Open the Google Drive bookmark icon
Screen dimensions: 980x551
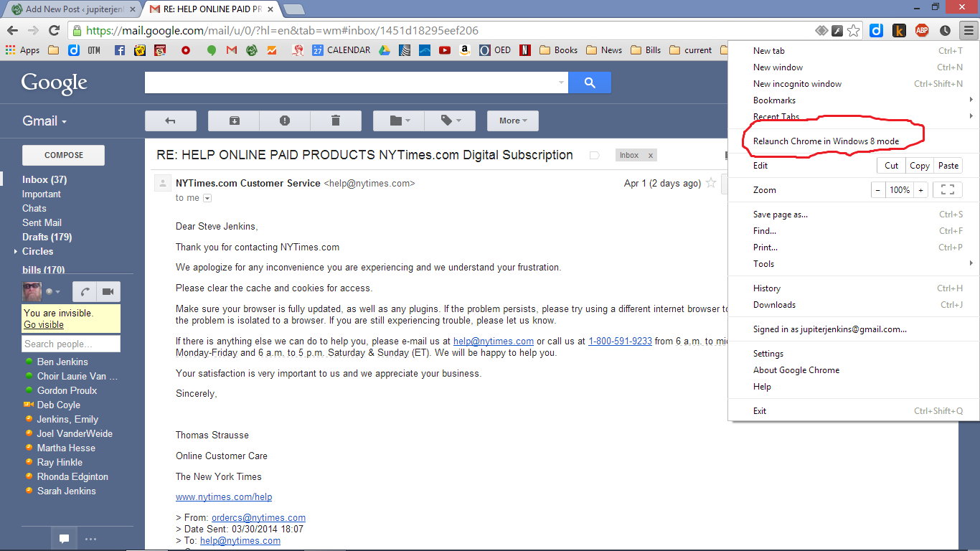coord(385,50)
